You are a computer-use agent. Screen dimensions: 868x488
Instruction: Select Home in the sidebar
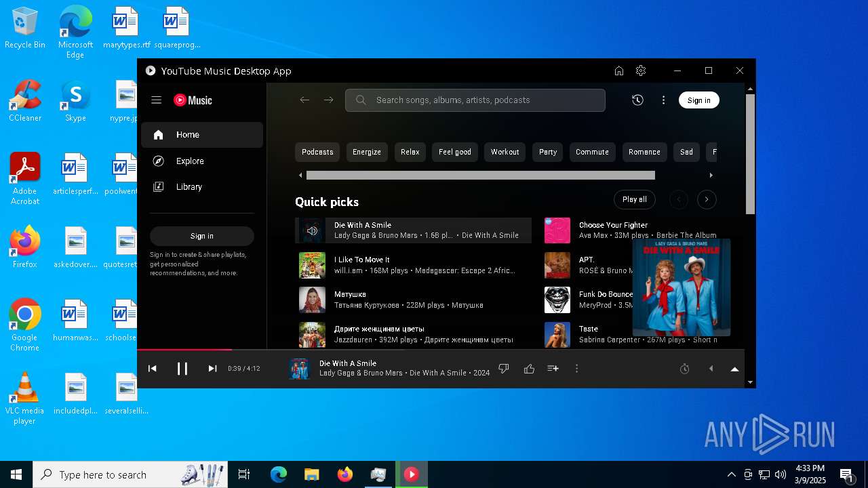(202, 135)
